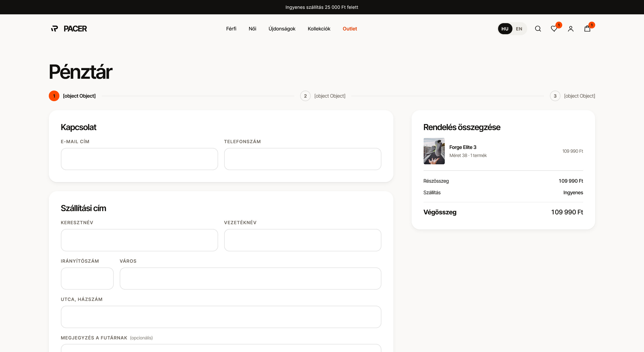
Task: Click the Forge Elite 3 product name
Action: tap(463, 147)
